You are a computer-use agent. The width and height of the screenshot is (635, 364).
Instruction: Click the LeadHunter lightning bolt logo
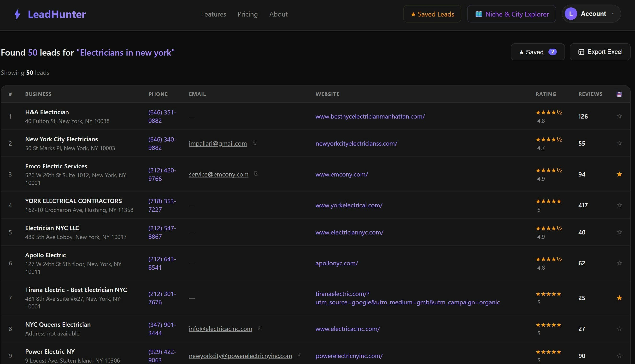(x=17, y=14)
